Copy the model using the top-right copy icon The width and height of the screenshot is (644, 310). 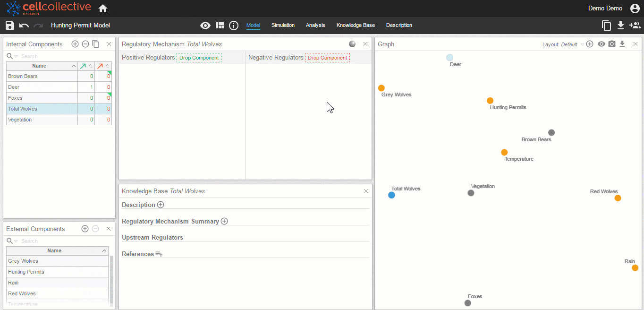(607, 26)
